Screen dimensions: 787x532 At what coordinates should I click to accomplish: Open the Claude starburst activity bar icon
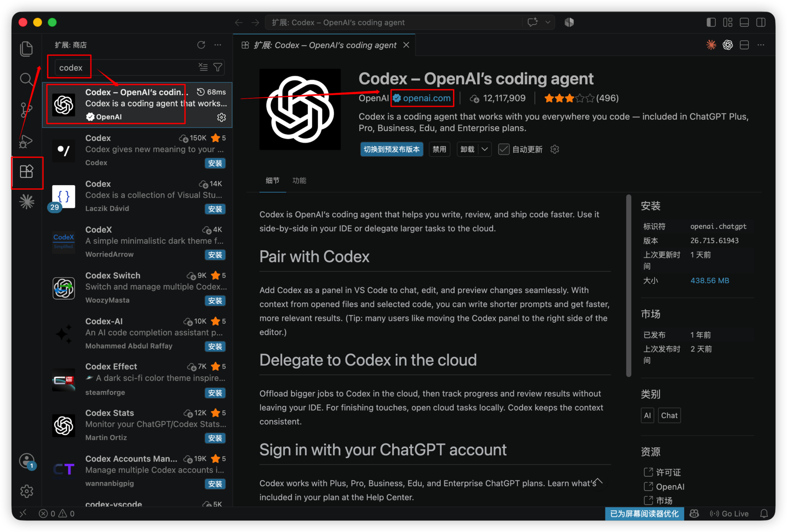[27, 202]
